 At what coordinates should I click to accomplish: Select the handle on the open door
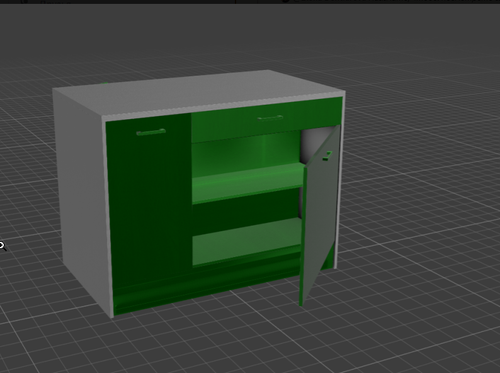328,156
